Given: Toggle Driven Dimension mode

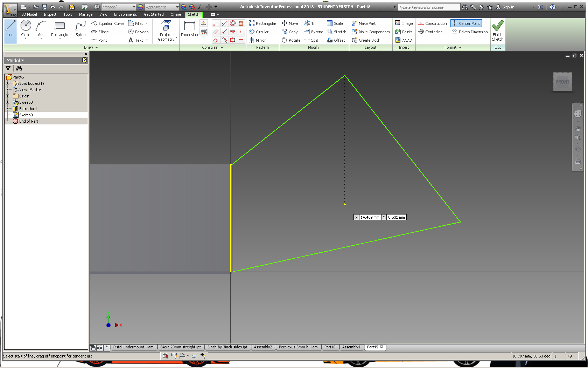Looking at the screenshot, I should (x=470, y=32).
